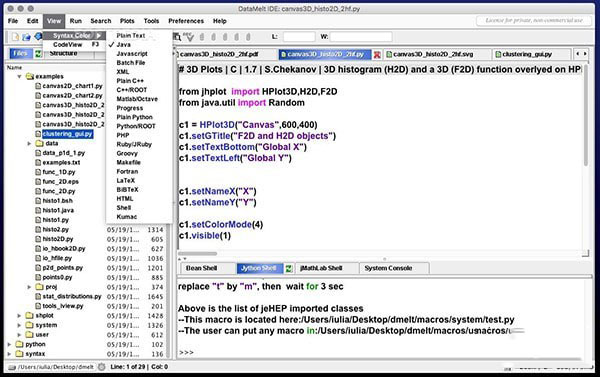Click the file icon of canvas2D_chart1.py
The image size is (600, 377).
tap(38, 86)
